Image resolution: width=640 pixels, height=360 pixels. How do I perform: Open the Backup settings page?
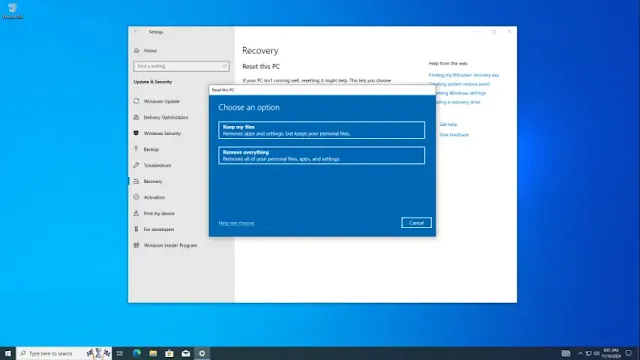click(x=151, y=149)
